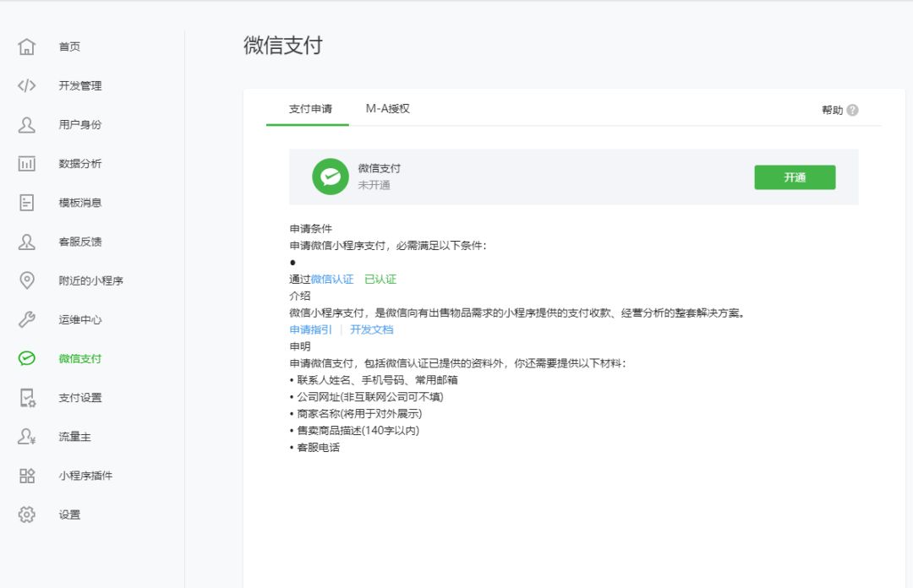This screenshot has height=588, width=913.
Task: Go to 用户身份 section
Action: point(79,124)
